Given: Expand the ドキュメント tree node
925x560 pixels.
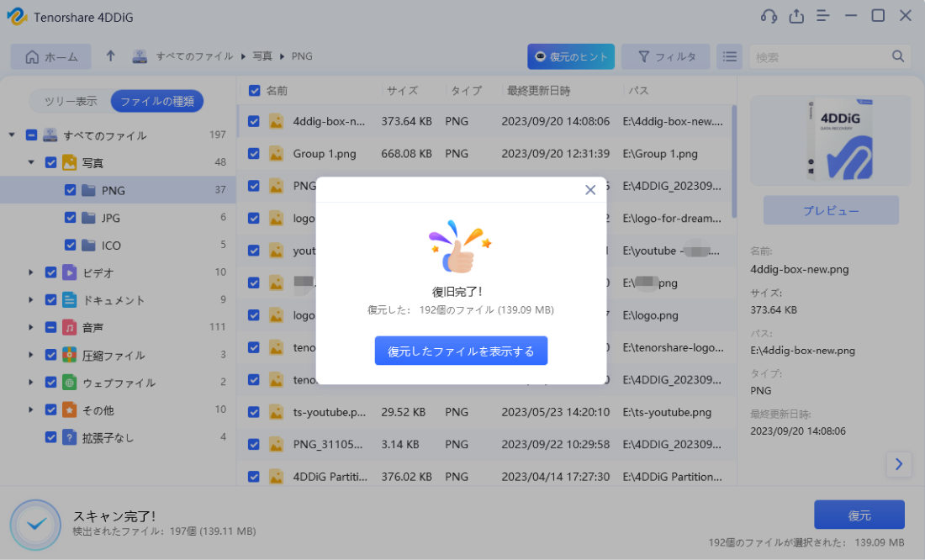Looking at the screenshot, I should click(31, 300).
